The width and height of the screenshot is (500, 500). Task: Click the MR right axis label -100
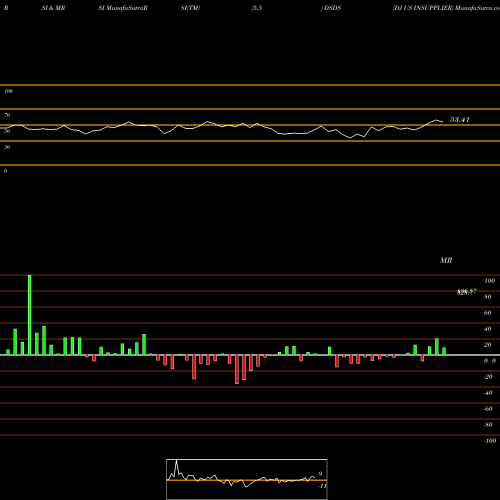pyautogui.click(x=490, y=441)
